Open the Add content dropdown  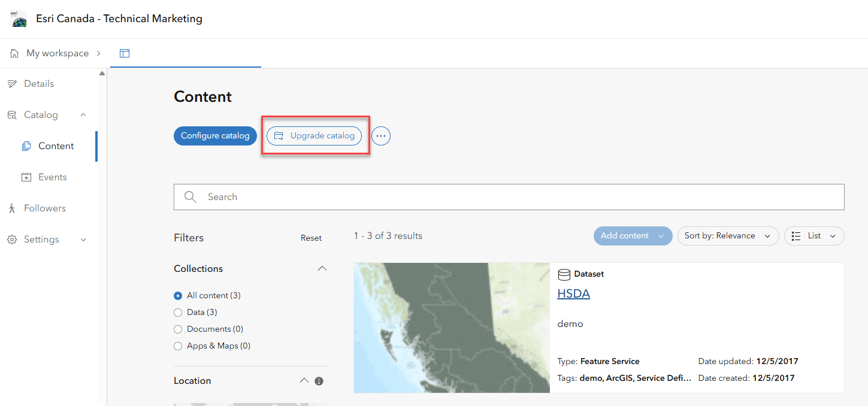(x=633, y=236)
